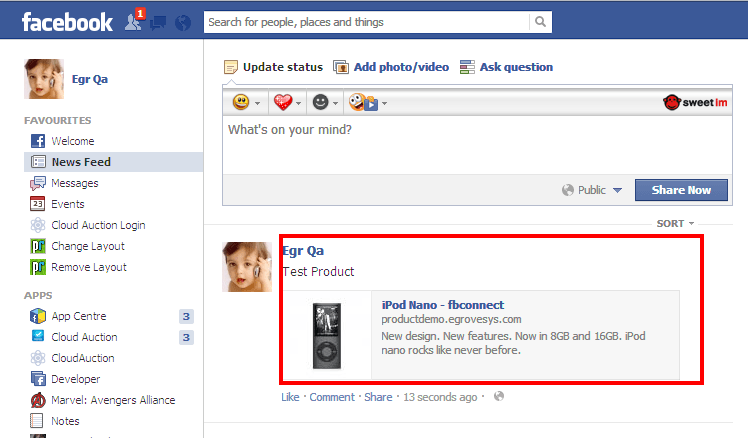Click the Remove Layout green icon
This screenshot has width=748, height=438.
pyautogui.click(x=38, y=267)
